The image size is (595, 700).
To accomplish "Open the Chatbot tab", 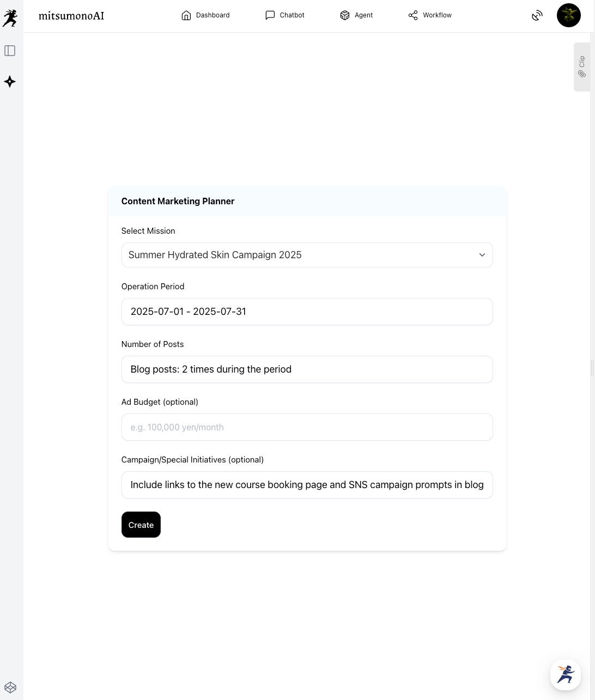I will click(x=285, y=15).
